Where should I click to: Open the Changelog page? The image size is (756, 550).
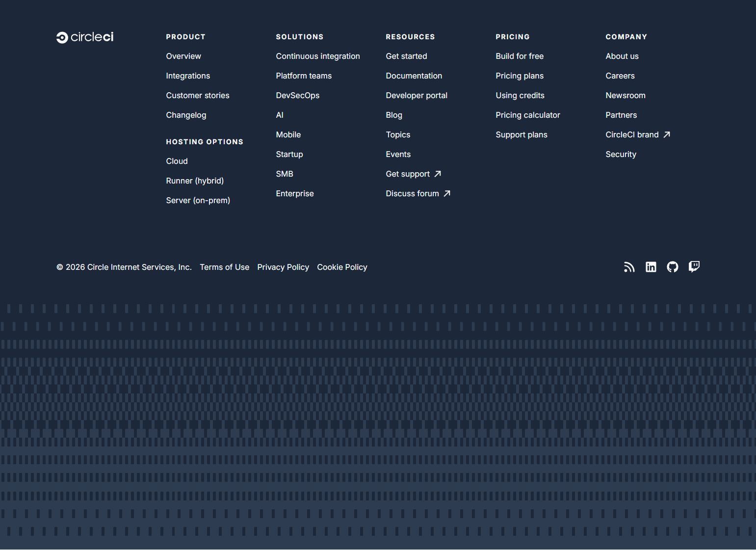[x=186, y=115]
